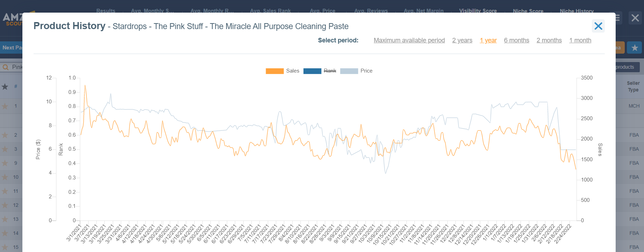Select the Maximum available period option

tap(409, 40)
